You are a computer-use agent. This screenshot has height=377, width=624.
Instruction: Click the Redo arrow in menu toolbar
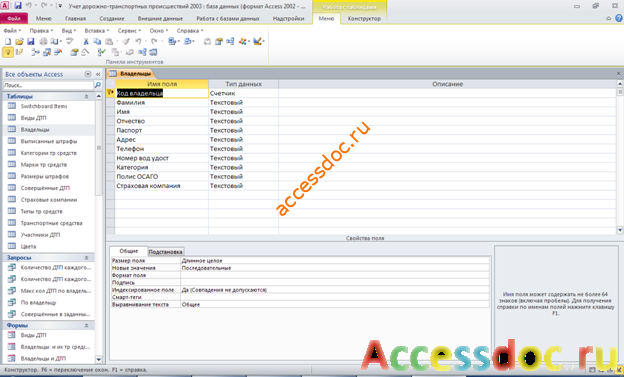coord(154,41)
